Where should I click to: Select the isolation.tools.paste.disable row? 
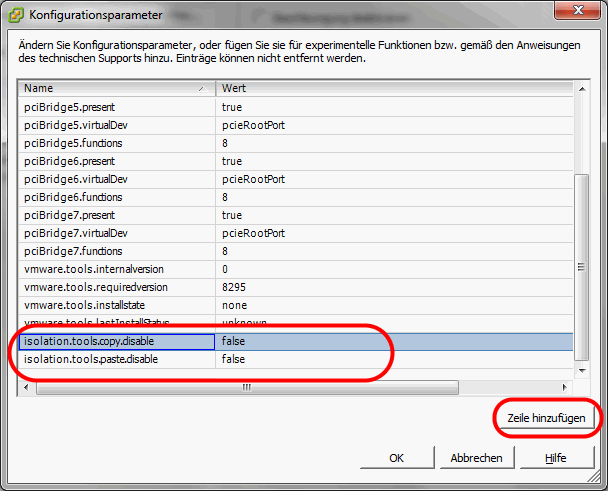tap(116, 359)
